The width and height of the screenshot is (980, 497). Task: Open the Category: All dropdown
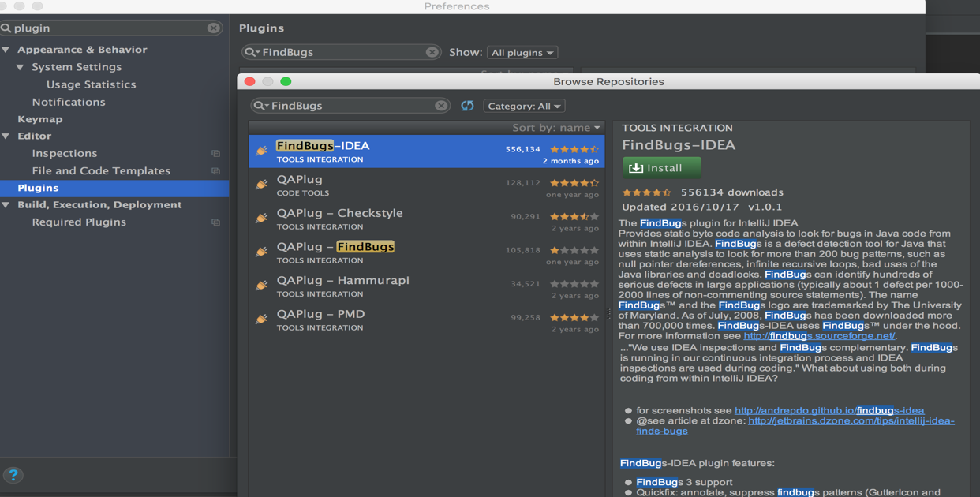[524, 106]
